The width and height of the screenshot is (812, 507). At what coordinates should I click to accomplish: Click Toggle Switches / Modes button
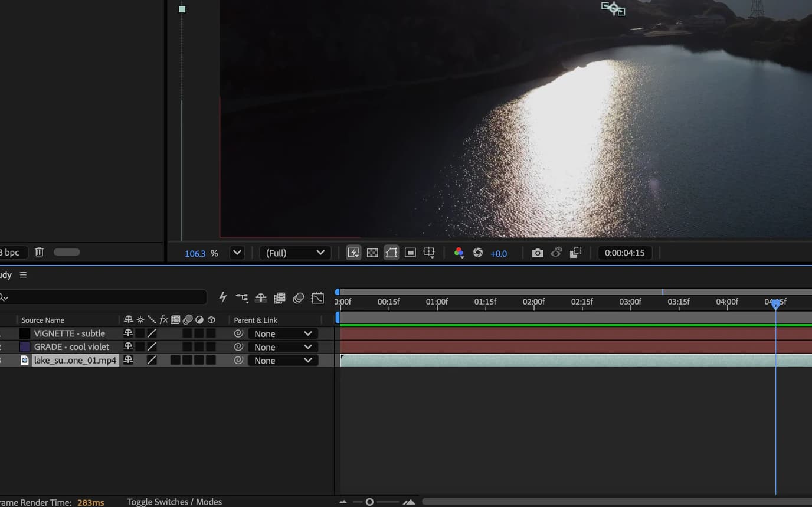coord(175,502)
